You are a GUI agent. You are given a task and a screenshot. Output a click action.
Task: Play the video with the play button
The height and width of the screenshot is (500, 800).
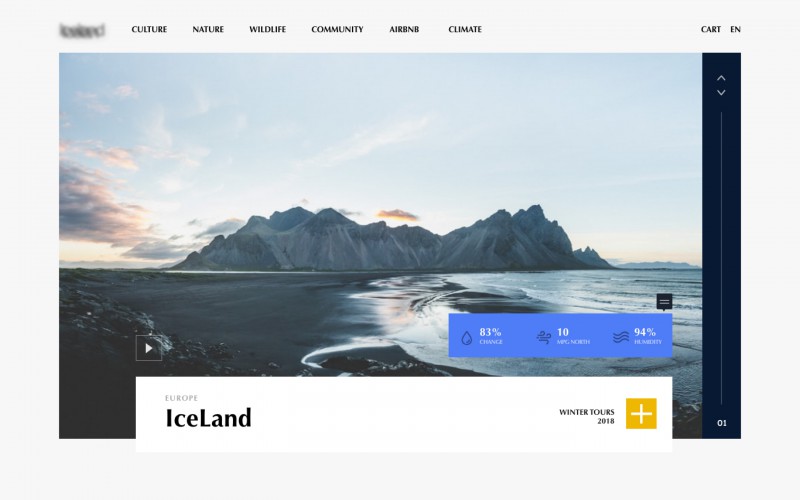[x=148, y=348]
